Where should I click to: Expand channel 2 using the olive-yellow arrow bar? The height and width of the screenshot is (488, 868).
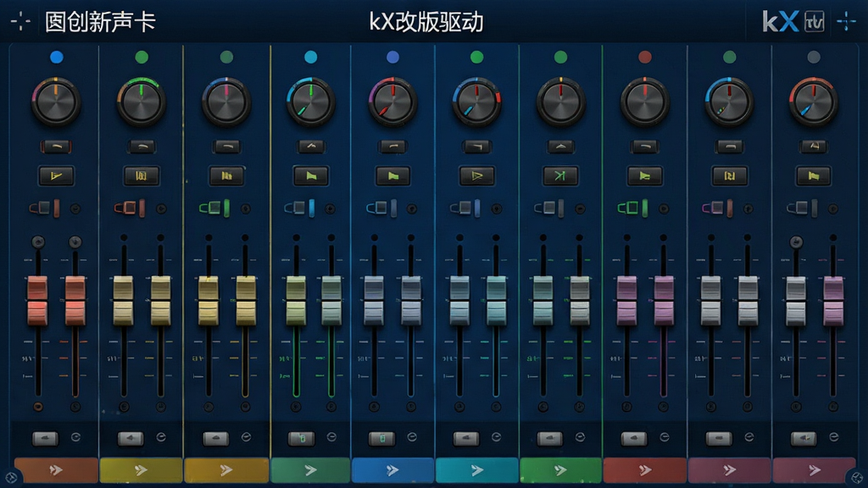(142, 470)
